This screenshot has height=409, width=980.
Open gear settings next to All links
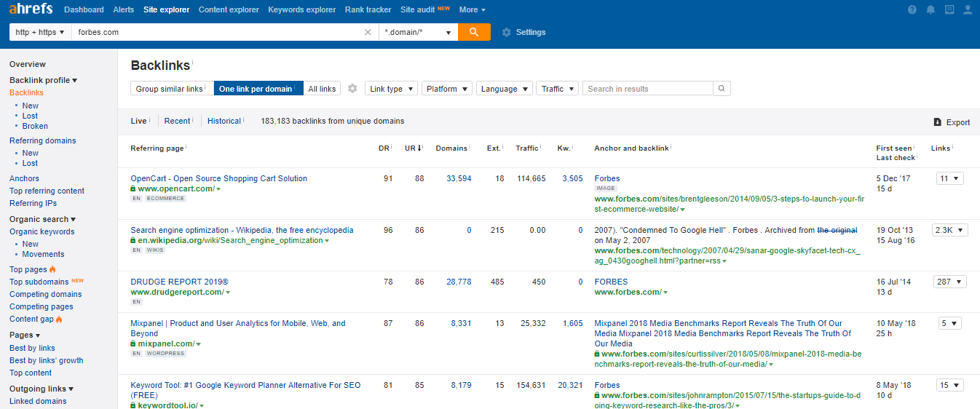(352, 89)
